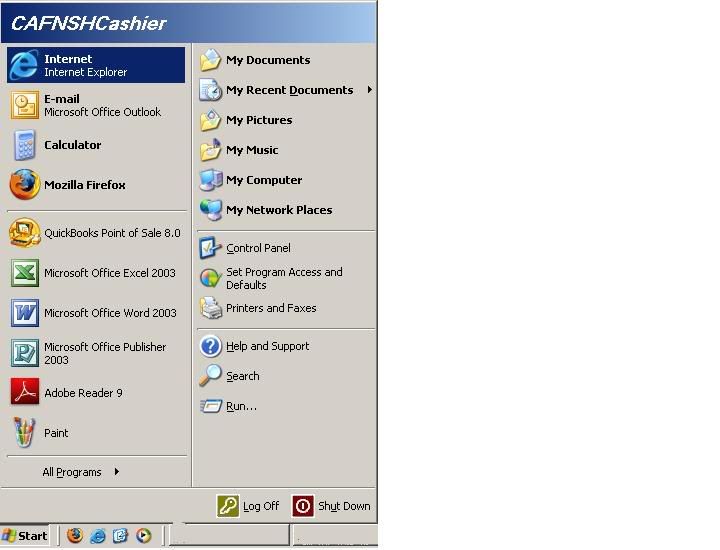The width and height of the screenshot is (720, 550).
Task: Click the Paint label text
Action: coord(56,433)
